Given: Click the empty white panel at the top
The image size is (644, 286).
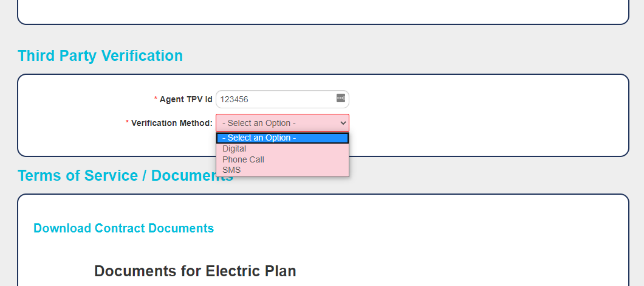Looking at the screenshot, I should coord(323,10).
